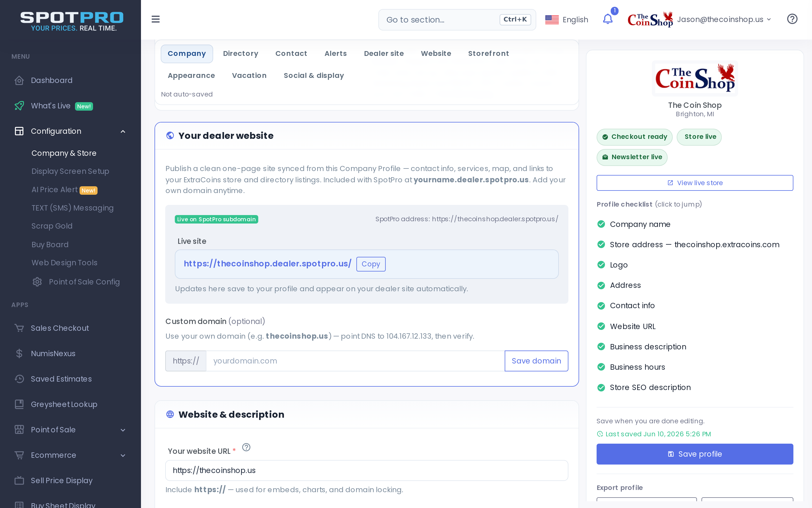Switch to the Storefront tab
The height and width of the screenshot is (508, 812).
[x=489, y=54]
